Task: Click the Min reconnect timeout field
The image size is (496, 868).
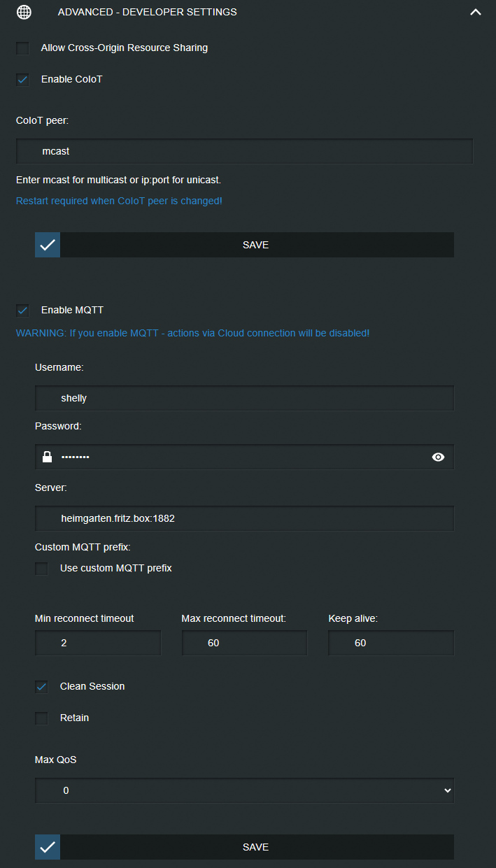Action: 98,643
